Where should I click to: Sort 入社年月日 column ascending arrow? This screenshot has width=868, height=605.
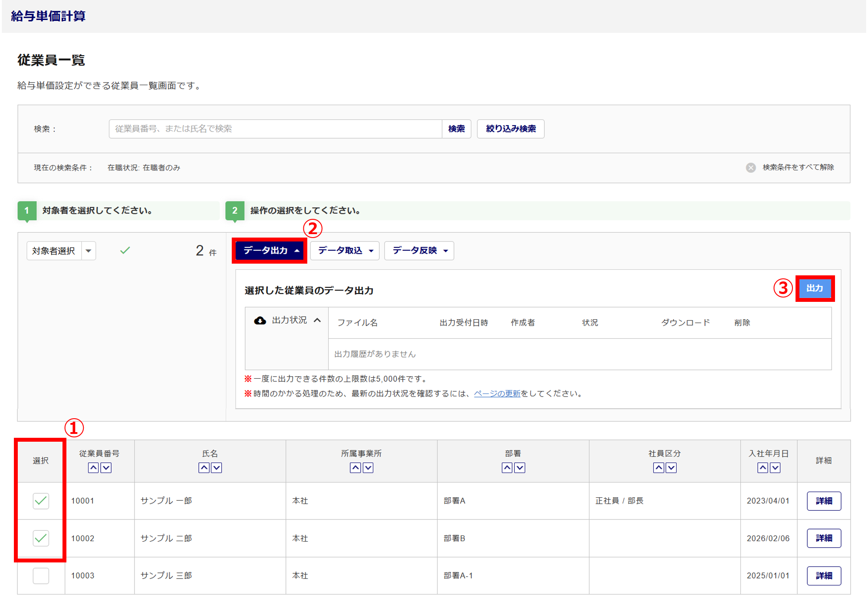[x=763, y=468]
